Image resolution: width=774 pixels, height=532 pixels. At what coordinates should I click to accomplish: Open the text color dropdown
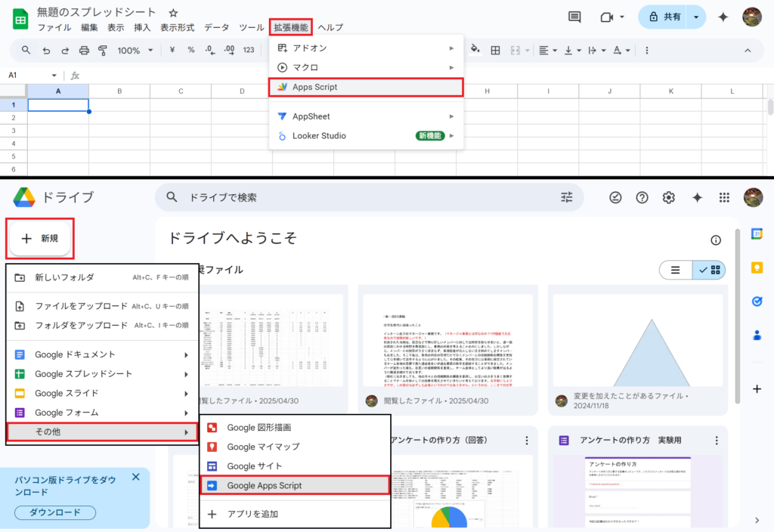[x=621, y=51]
